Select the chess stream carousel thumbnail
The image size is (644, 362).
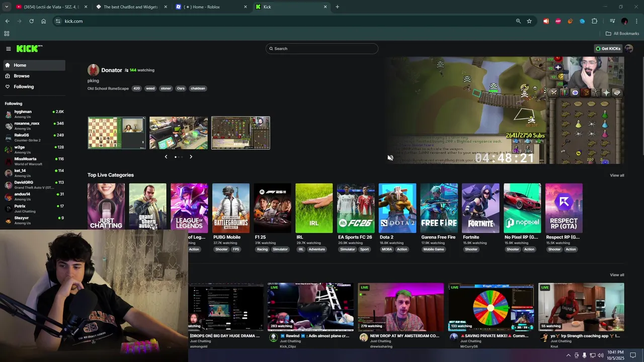117,133
